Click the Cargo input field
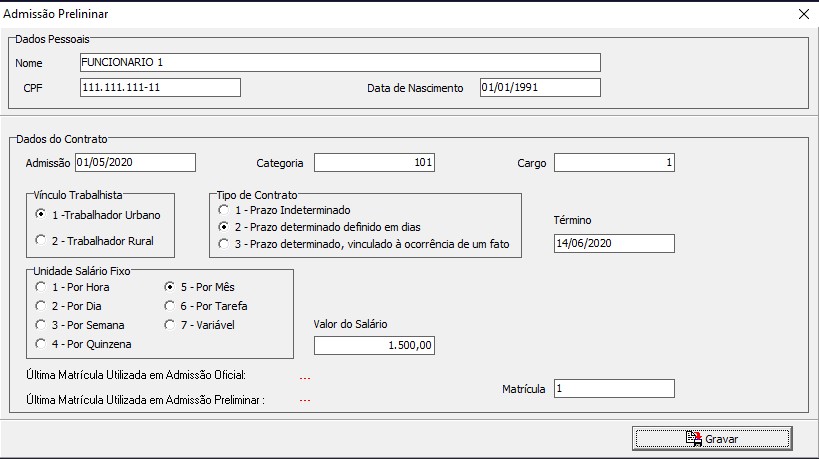Screen dimensions: 819x459 pyautogui.click(x=614, y=162)
